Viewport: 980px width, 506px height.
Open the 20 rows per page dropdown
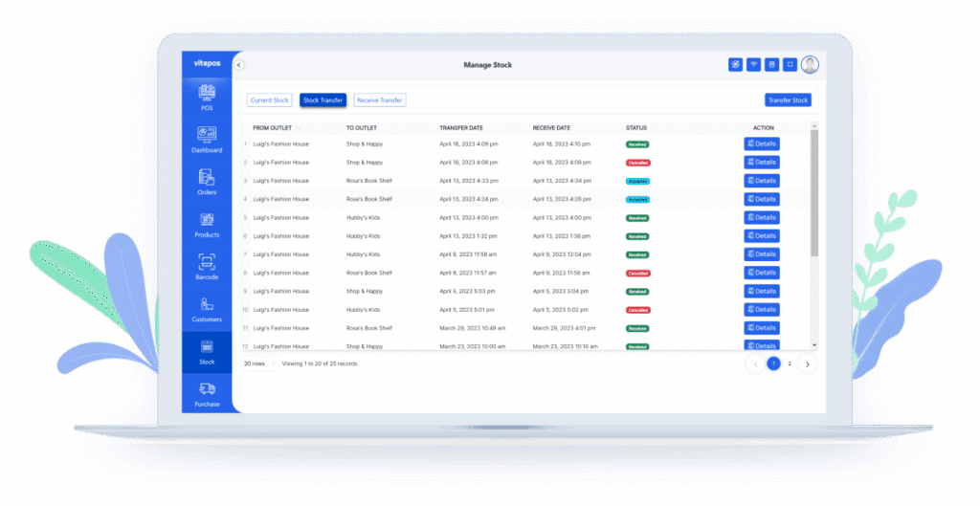coord(260,363)
